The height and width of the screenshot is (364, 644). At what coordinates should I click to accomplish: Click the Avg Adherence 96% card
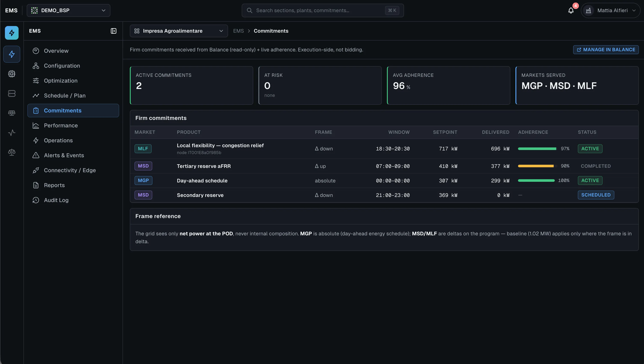click(x=448, y=86)
